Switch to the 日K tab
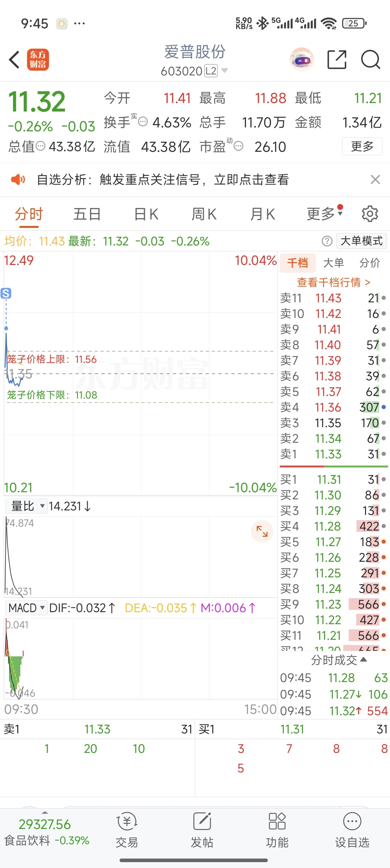The height and width of the screenshot is (868, 390). pos(146,214)
